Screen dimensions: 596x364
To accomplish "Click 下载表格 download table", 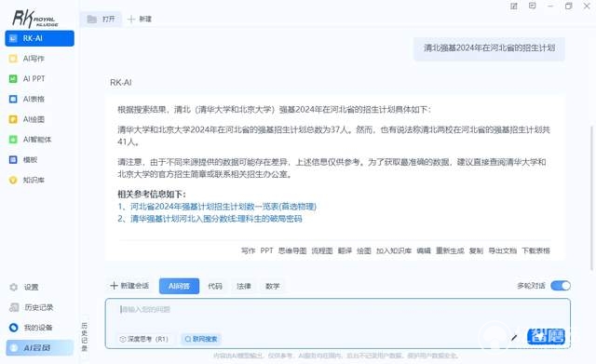I will [536, 250].
